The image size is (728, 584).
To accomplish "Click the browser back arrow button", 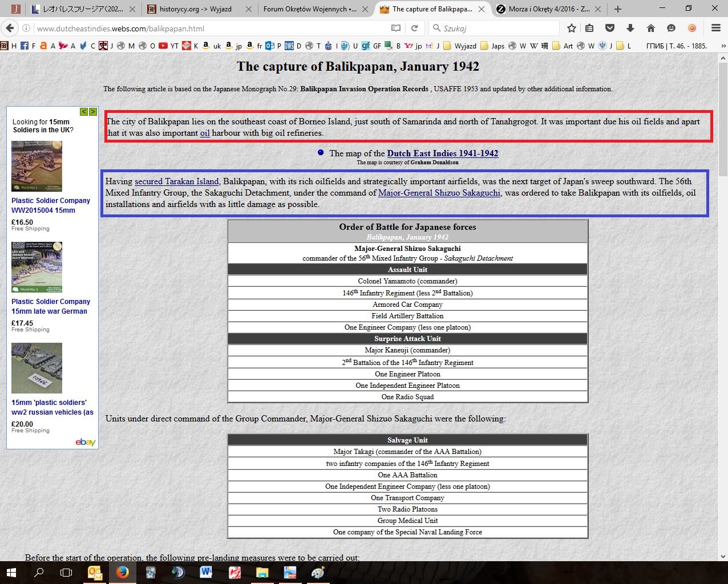I will point(10,28).
